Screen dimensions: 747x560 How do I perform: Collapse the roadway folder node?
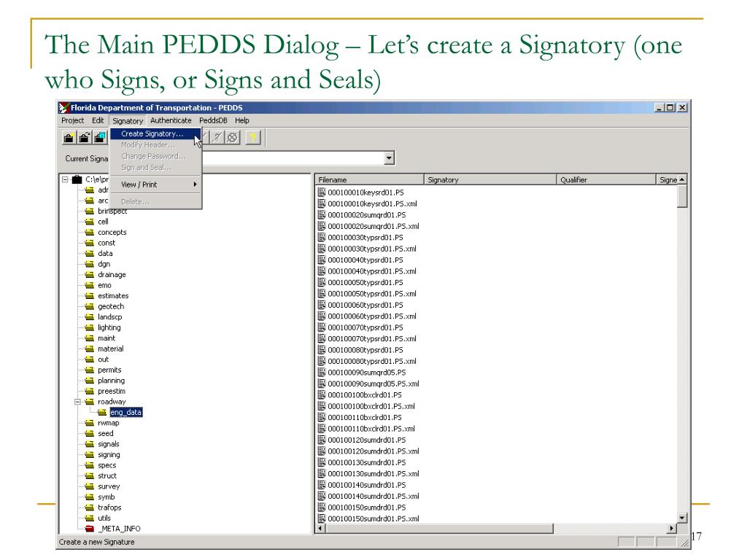77,402
